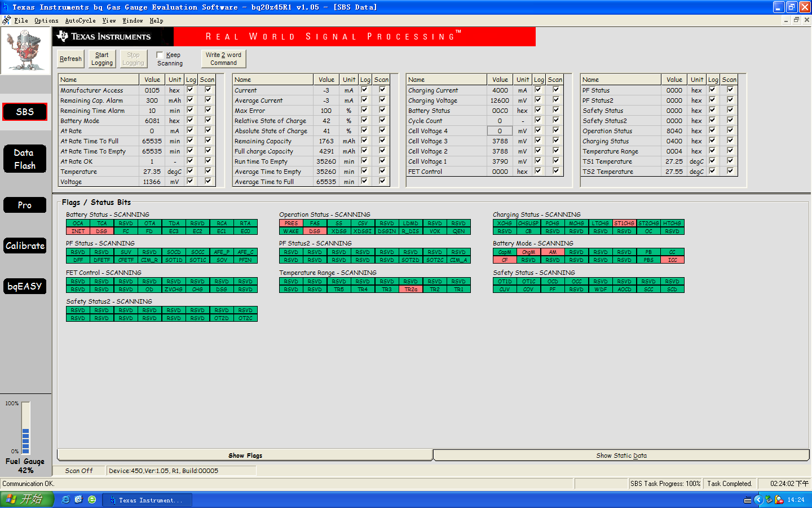The width and height of the screenshot is (812, 508).
Task: Click the bq application icon in title bar
Action: (5, 7)
